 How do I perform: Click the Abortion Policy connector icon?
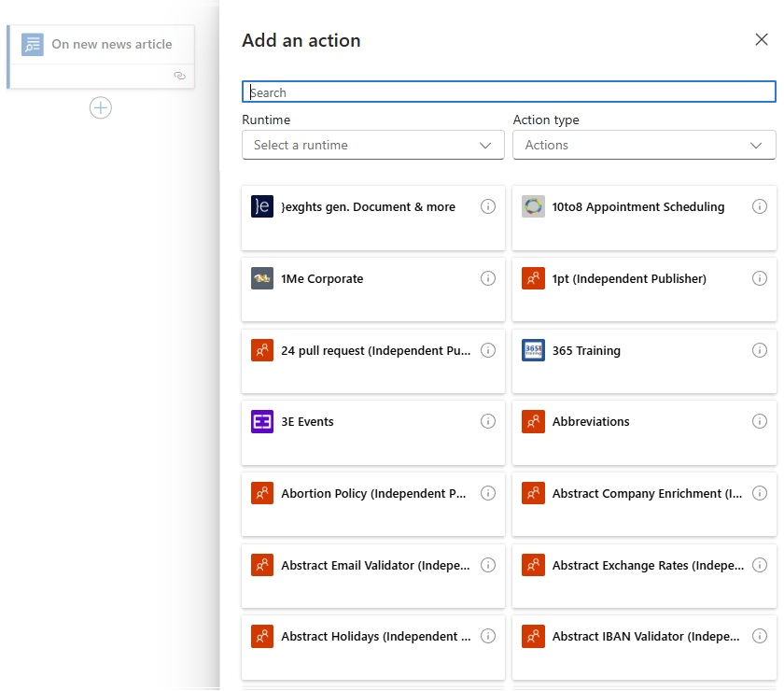pos(262,493)
